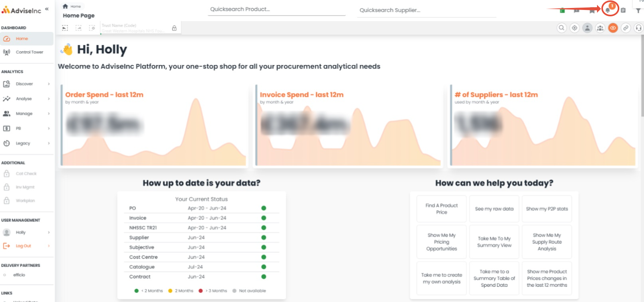
Task: Expand the Holly user menu chevron
Action: coord(49,232)
